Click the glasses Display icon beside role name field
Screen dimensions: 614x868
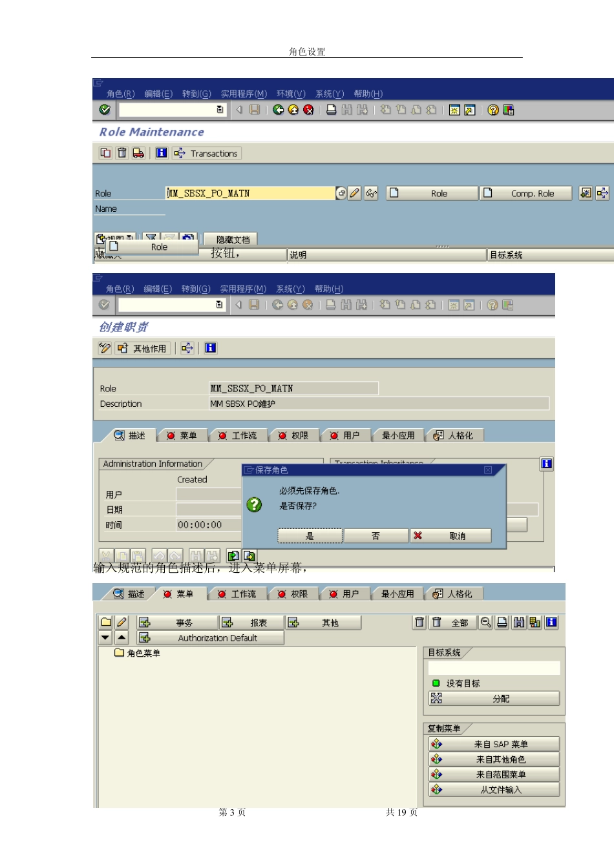(371, 193)
